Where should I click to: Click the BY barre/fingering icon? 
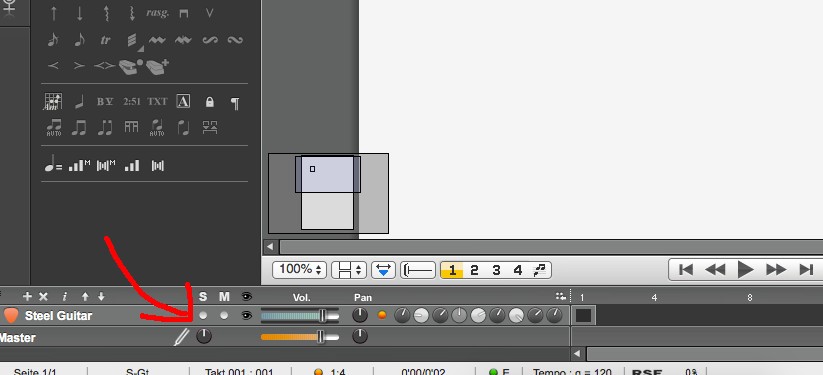pos(105,101)
